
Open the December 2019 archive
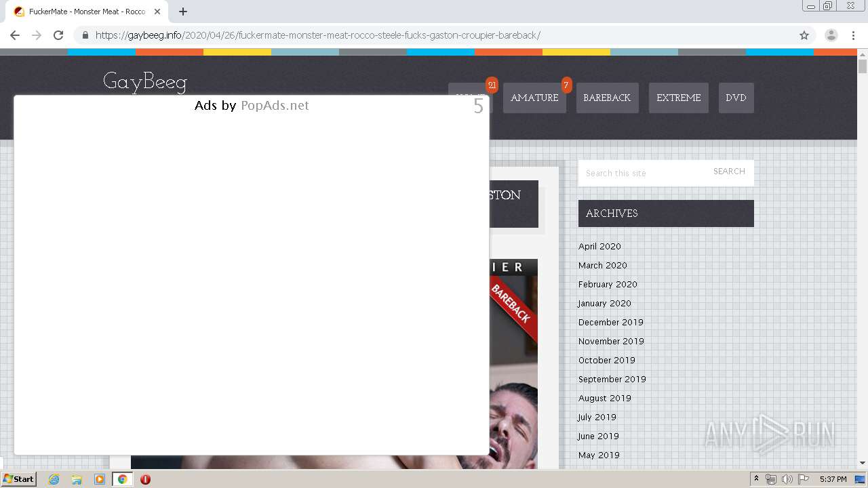point(611,322)
